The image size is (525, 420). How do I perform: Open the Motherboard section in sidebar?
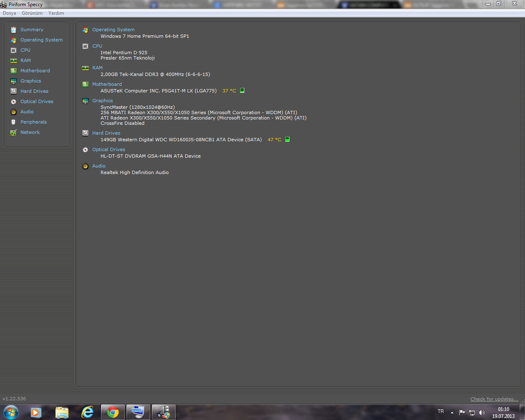point(35,71)
